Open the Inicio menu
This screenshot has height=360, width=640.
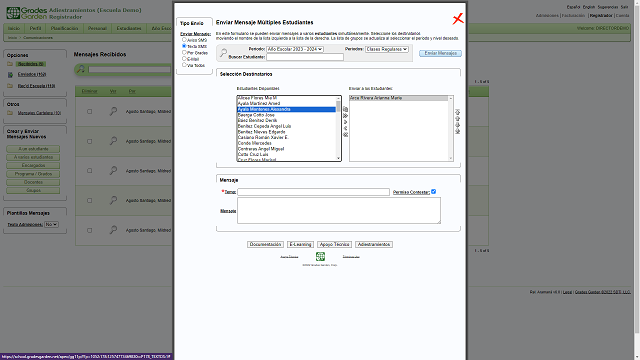(14, 28)
